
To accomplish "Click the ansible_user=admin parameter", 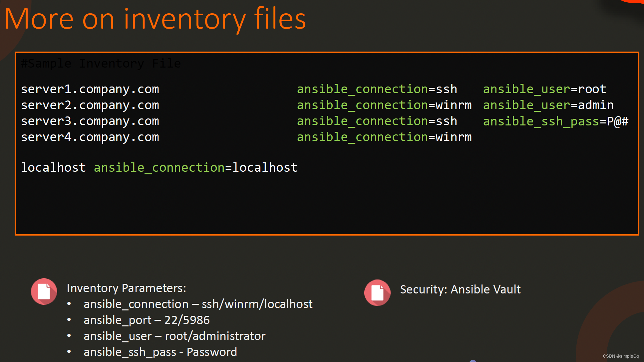I will pyautogui.click(x=548, y=105).
